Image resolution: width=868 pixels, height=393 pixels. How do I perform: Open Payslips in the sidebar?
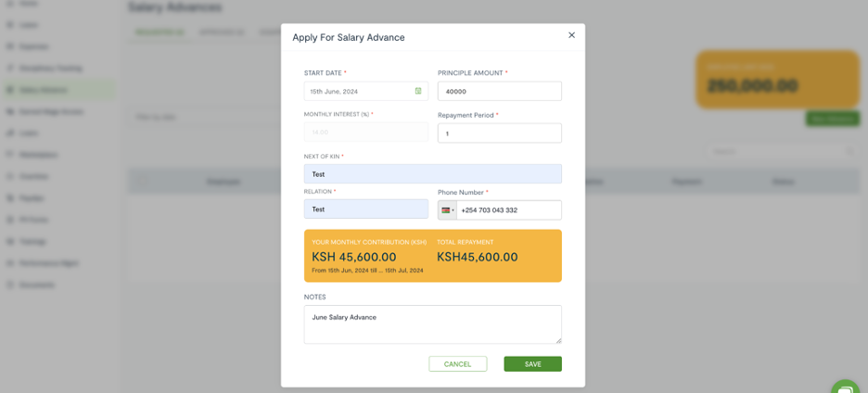pos(32,198)
